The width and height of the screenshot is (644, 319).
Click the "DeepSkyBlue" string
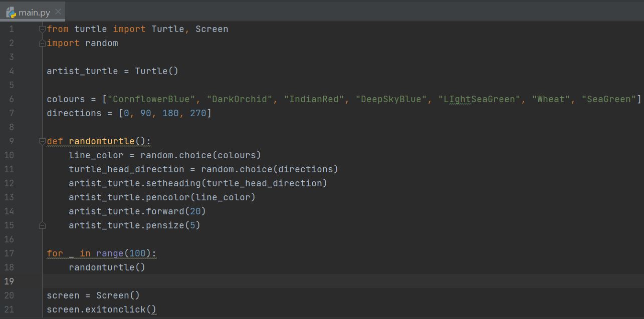coord(391,99)
